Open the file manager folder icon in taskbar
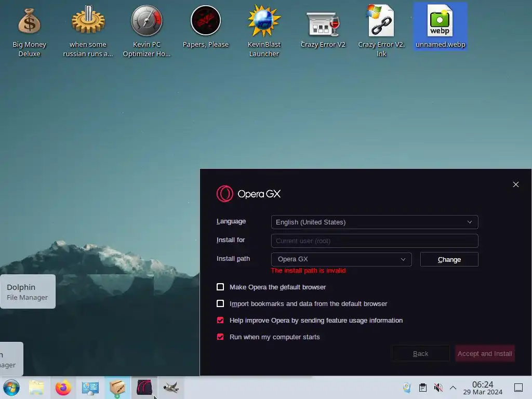The width and height of the screenshot is (532, 399). click(36, 388)
